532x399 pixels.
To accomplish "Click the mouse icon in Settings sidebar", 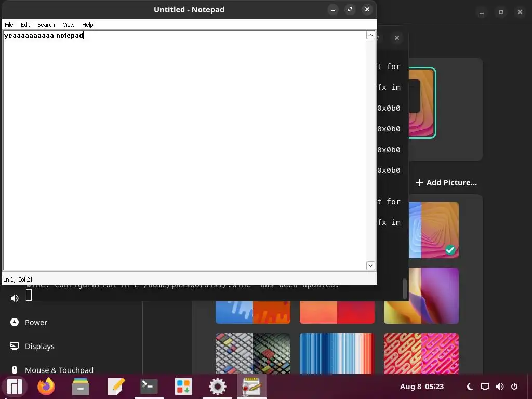I will point(14,370).
